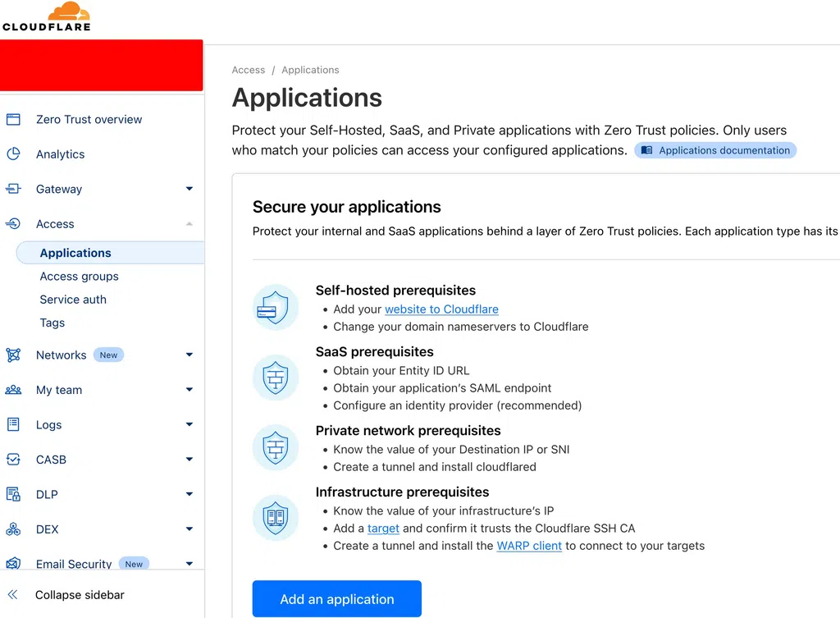Image resolution: width=840 pixels, height=618 pixels.
Task: Click the CASB menu label
Action: coord(51,460)
